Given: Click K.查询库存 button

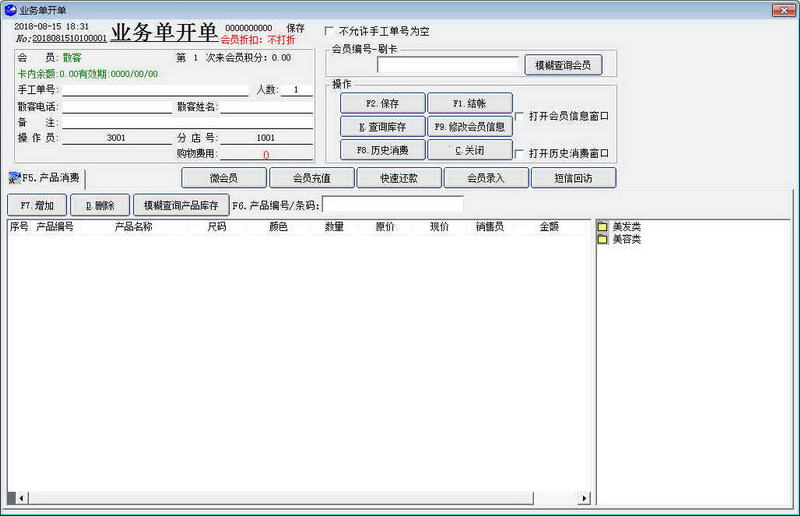Looking at the screenshot, I should pos(383,127).
